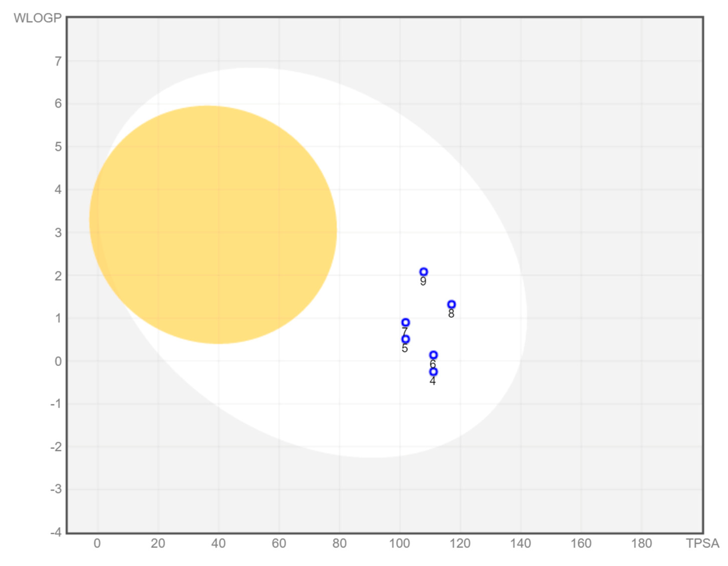Click the number label 8 under its point
Screen dimensions: 728x566
(451, 314)
